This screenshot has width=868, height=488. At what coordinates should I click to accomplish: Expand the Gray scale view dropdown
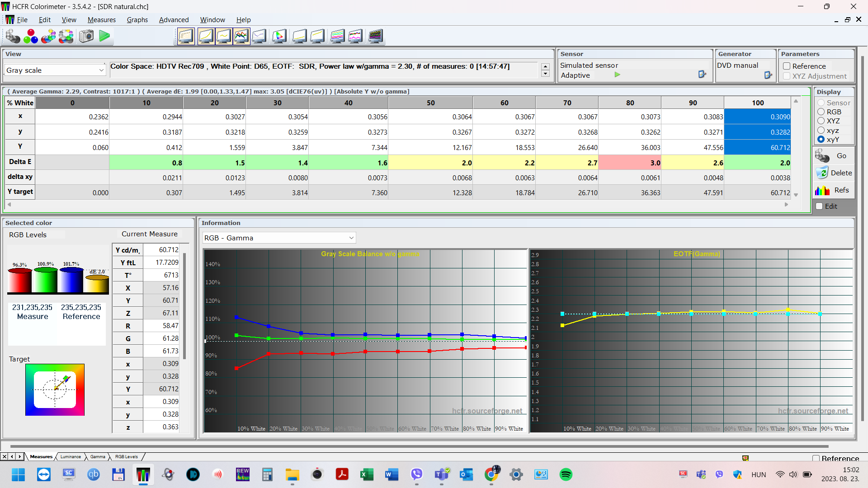(101, 70)
